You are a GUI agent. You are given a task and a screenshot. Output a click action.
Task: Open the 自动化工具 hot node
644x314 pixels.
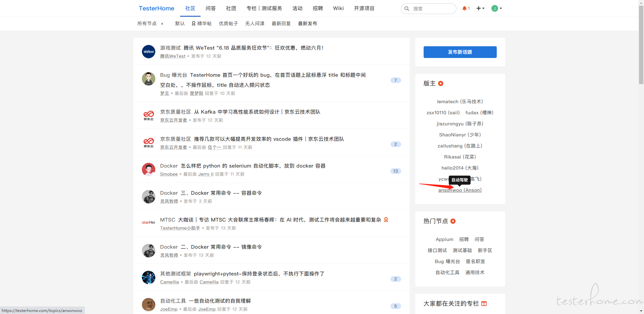(x=447, y=272)
